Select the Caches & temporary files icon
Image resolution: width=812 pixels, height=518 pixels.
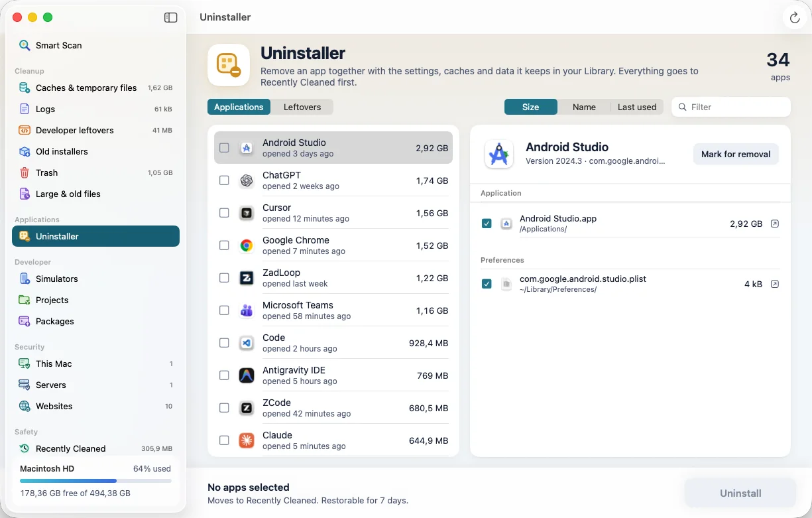25,88
